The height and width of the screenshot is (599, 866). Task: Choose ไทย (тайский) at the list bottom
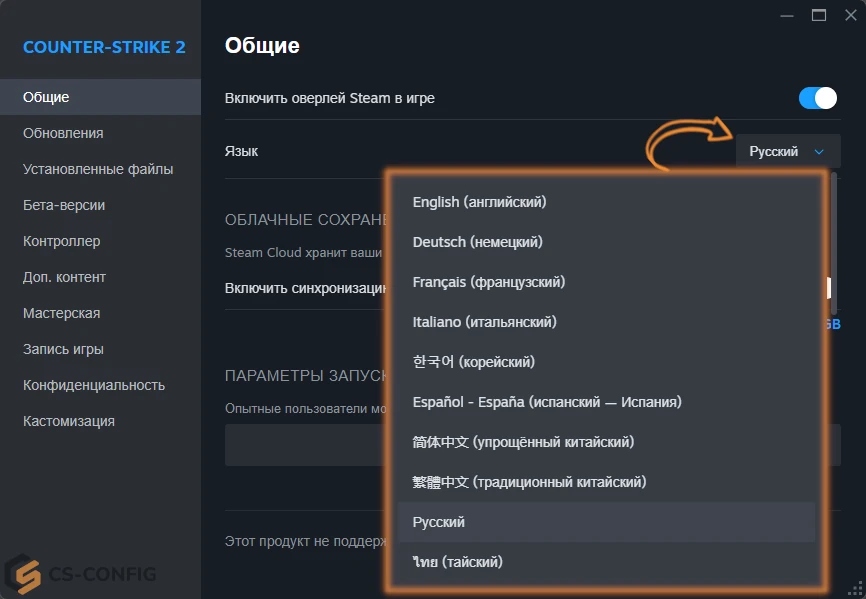click(x=457, y=561)
